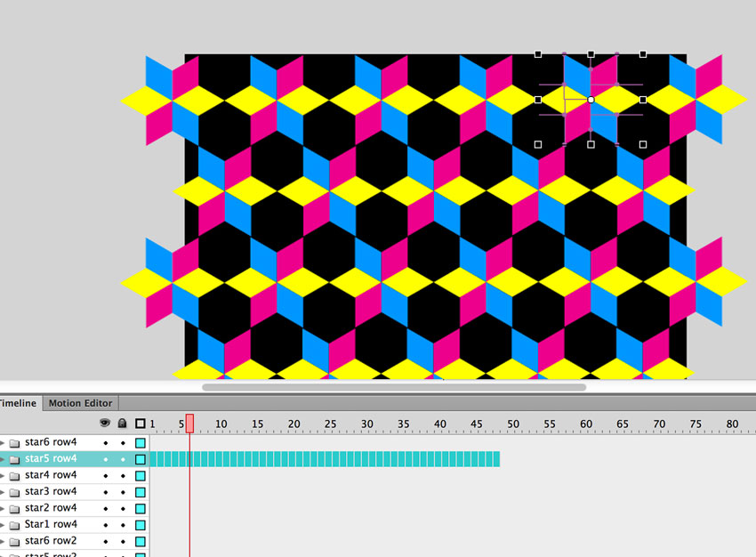Toggle visibility dot of star5 row4 layer
This screenshot has height=557, width=756.
coord(106,459)
